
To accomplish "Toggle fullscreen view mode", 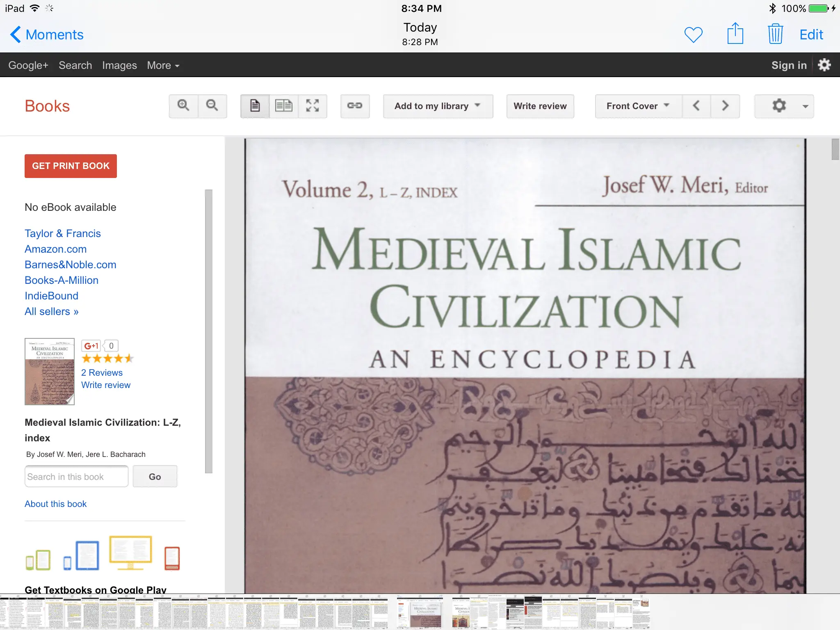I will click(313, 106).
